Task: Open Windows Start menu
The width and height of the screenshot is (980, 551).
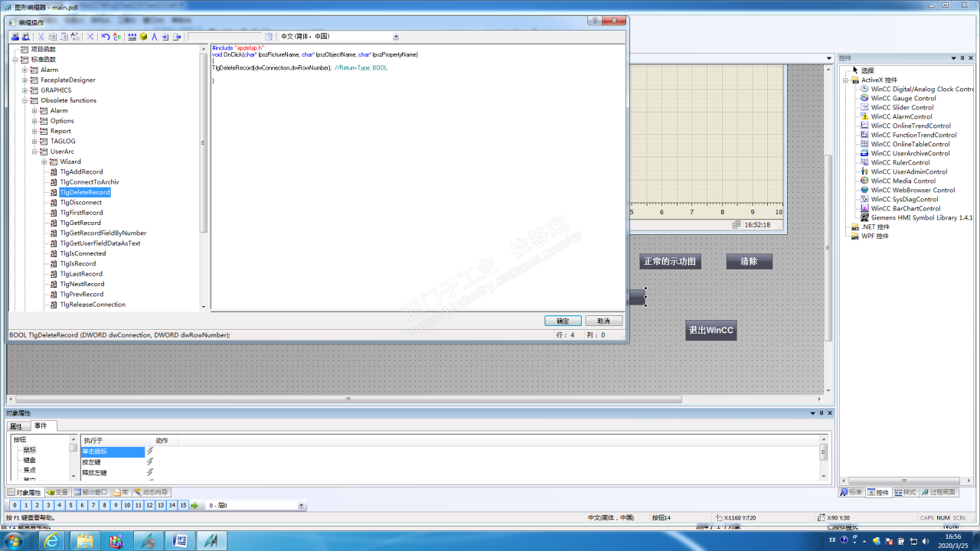Action: [x=15, y=541]
